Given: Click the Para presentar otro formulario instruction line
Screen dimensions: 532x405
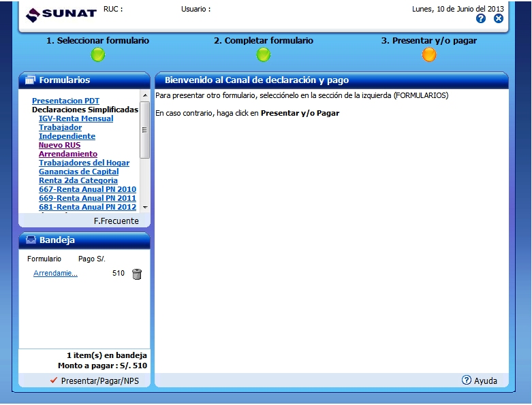Looking at the screenshot, I should (x=302, y=95).
